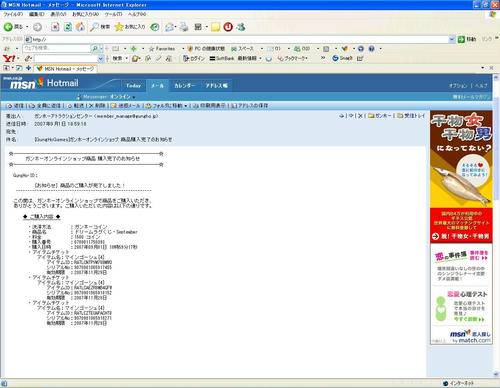Click the green plus icon in MSN toolbar

pyautogui.click(x=134, y=49)
